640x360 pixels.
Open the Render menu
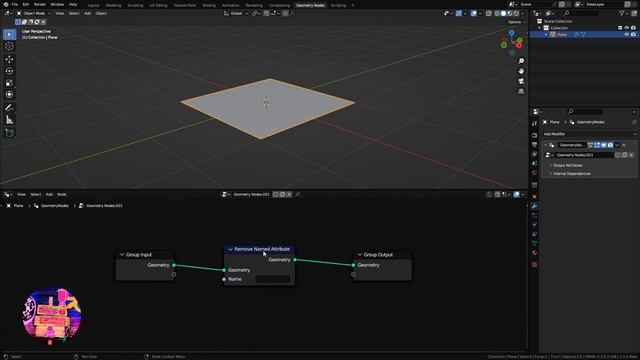40,4
